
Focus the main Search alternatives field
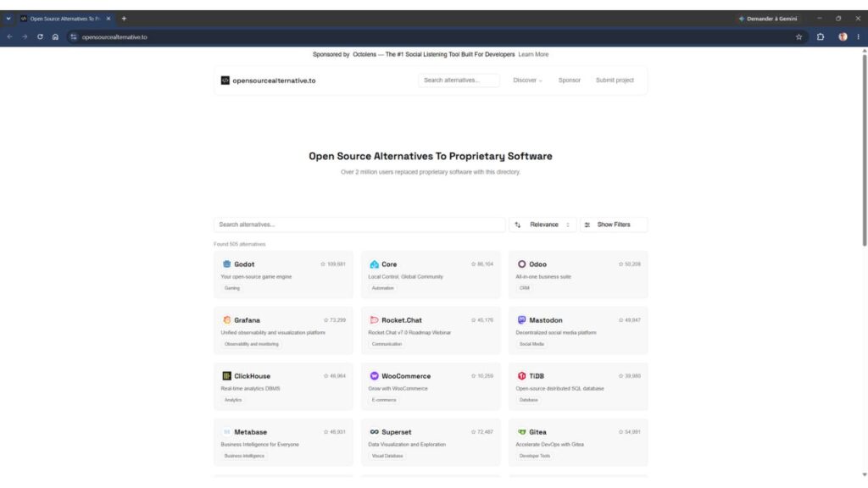[x=359, y=225]
